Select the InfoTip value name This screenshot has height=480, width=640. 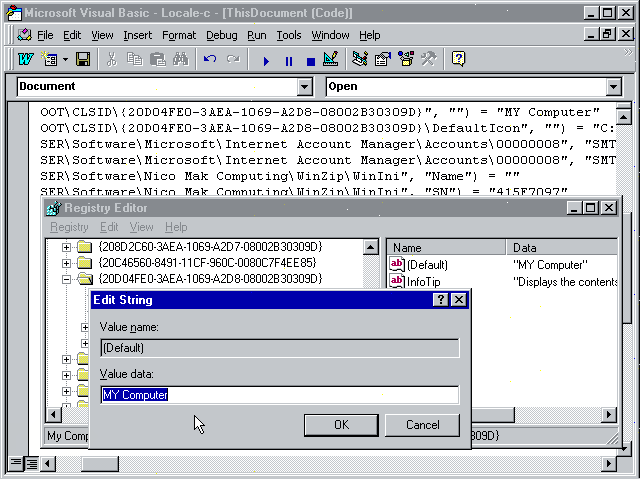424,282
